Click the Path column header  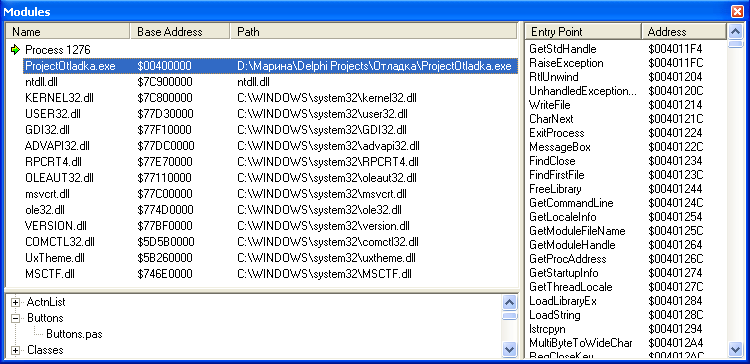[374, 32]
